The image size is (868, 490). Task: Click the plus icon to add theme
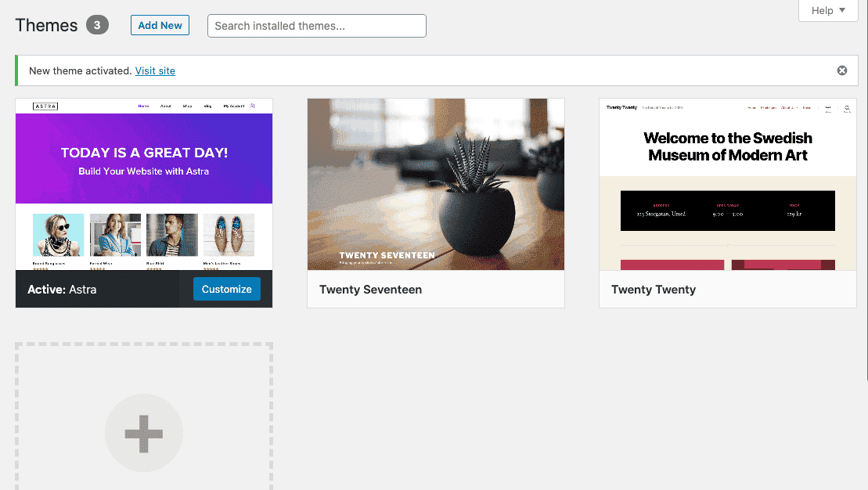144,433
